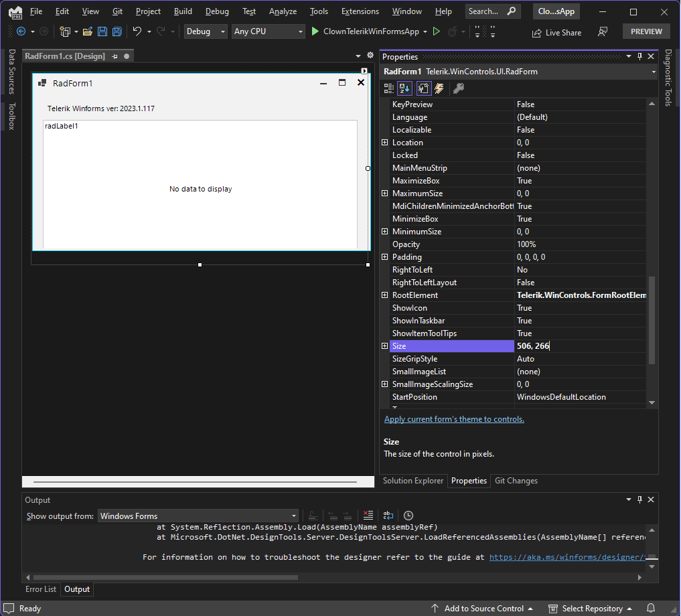
Task: Click the Save All toolbar icon
Action: pyautogui.click(x=117, y=31)
